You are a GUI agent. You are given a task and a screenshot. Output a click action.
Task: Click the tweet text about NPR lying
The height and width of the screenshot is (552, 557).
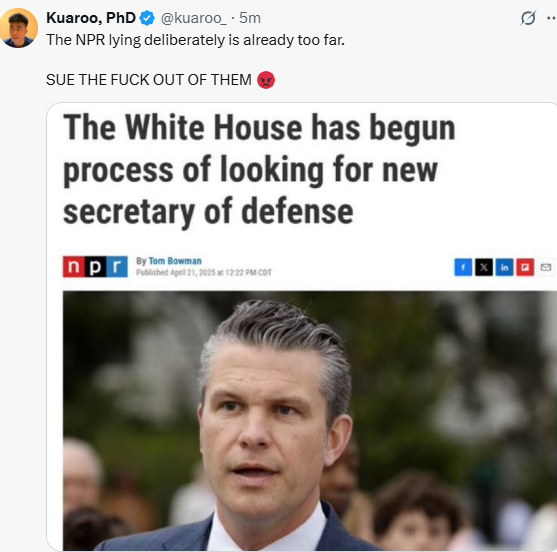point(195,40)
